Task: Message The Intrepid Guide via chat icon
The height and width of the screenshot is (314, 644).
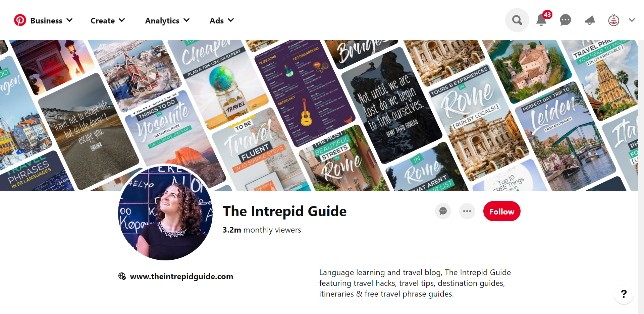Action: click(x=443, y=211)
